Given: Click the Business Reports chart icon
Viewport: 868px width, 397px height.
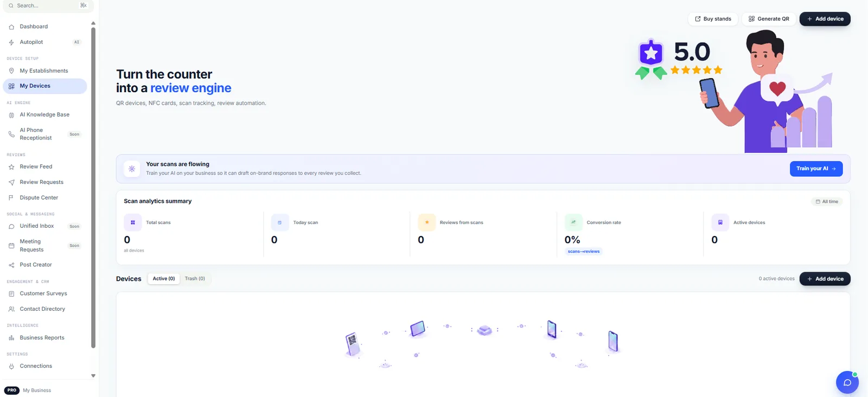Looking at the screenshot, I should pos(11,338).
